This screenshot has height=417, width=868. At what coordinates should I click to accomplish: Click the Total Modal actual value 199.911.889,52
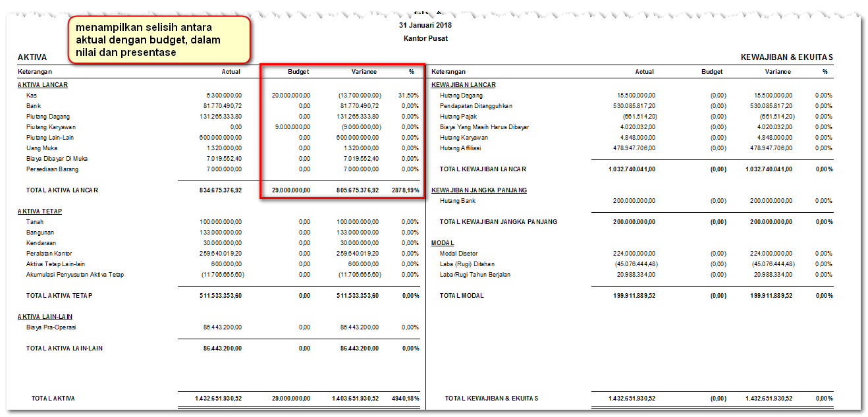633,296
